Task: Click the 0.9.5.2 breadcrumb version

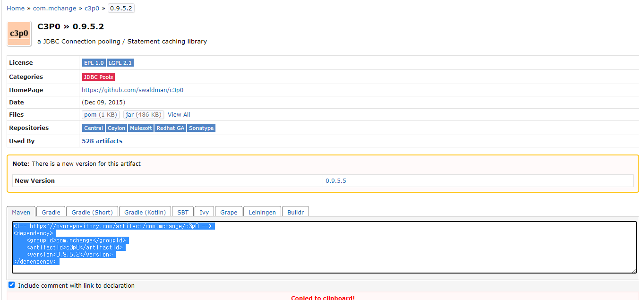Action: coord(121,8)
